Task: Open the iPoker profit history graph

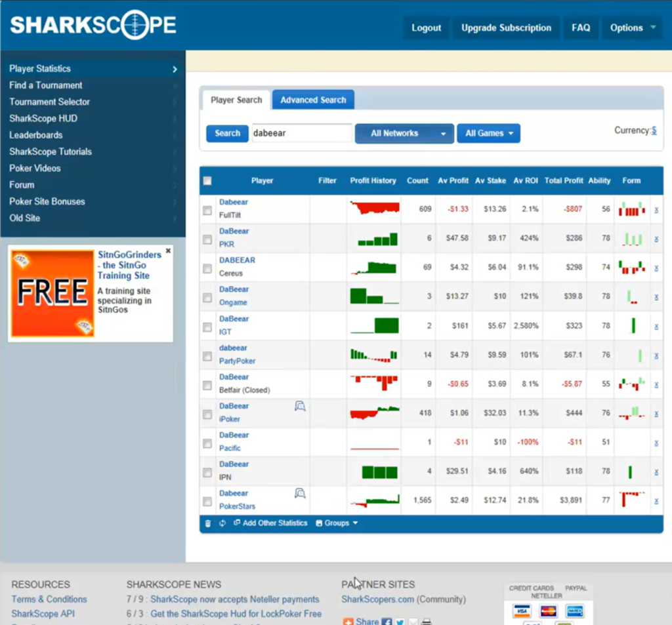Action: (375, 413)
